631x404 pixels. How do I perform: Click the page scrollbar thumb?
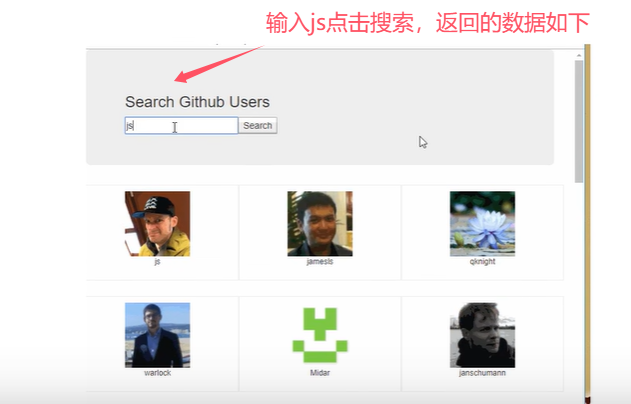(579, 122)
